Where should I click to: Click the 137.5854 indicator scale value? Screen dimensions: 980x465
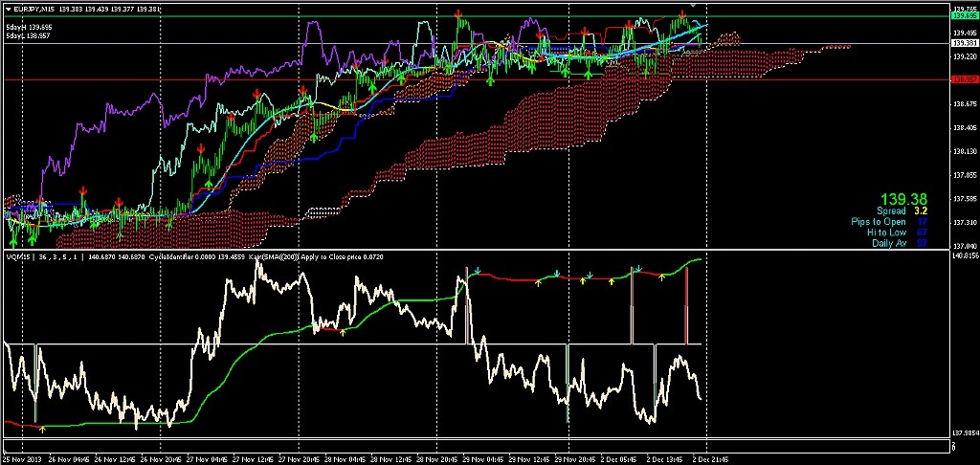click(965, 432)
